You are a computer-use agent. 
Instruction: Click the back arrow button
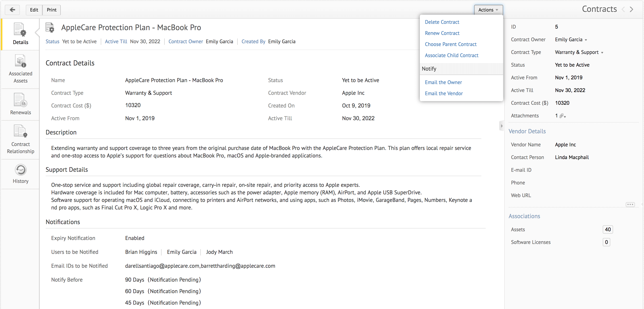click(x=12, y=10)
